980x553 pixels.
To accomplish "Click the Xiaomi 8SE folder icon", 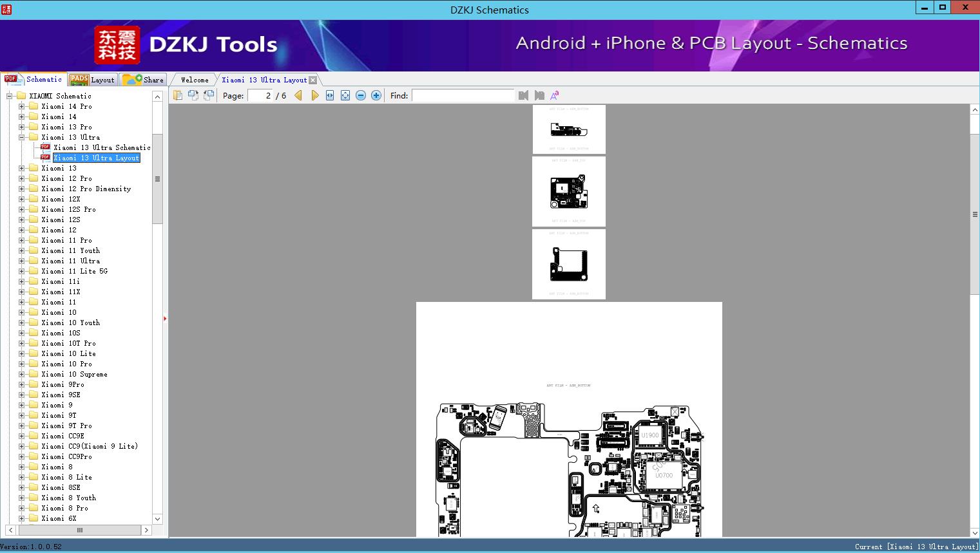I will (x=34, y=487).
